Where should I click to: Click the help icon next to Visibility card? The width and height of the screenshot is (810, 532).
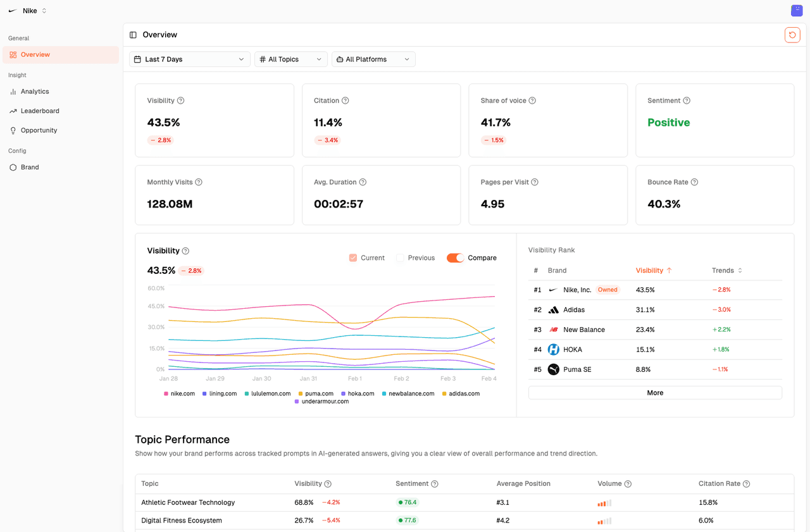pyautogui.click(x=181, y=101)
